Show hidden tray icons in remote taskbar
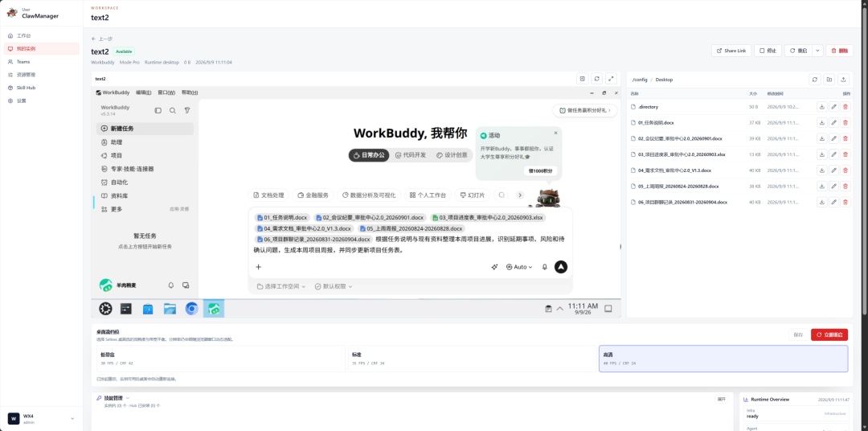Viewport: 868px width, 431px height. pos(559,309)
